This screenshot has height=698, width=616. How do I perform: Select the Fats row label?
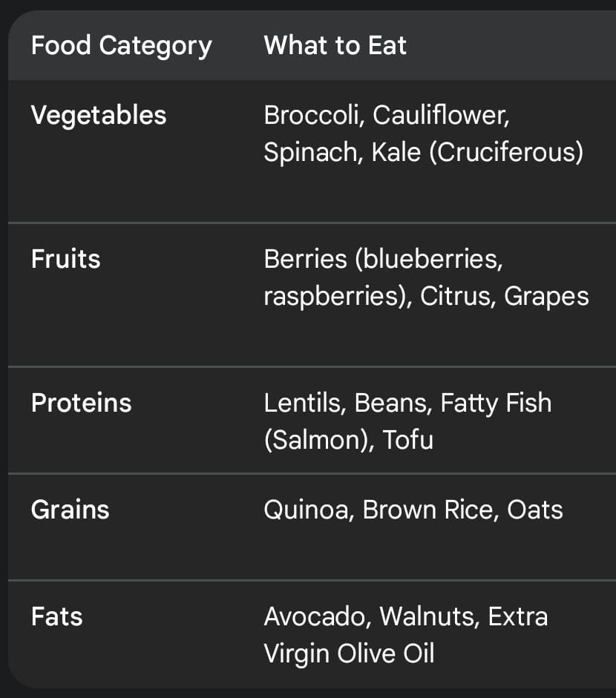pyautogui.click(x=56, y=617)
